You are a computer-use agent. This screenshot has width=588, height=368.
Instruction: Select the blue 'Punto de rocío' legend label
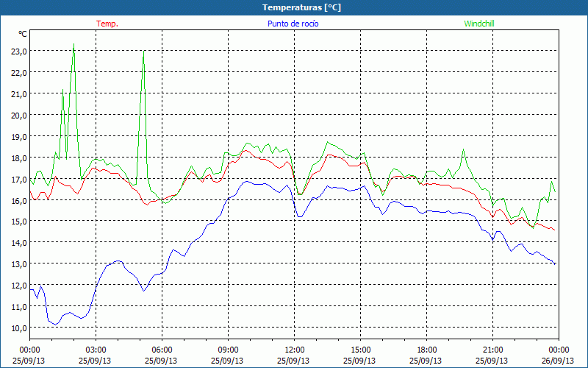293,24
